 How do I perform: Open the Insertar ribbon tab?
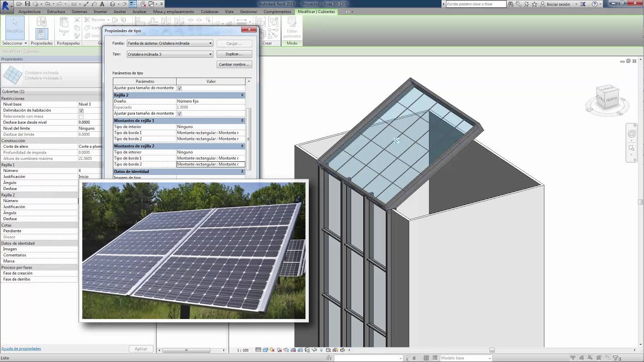coord(100,12)
